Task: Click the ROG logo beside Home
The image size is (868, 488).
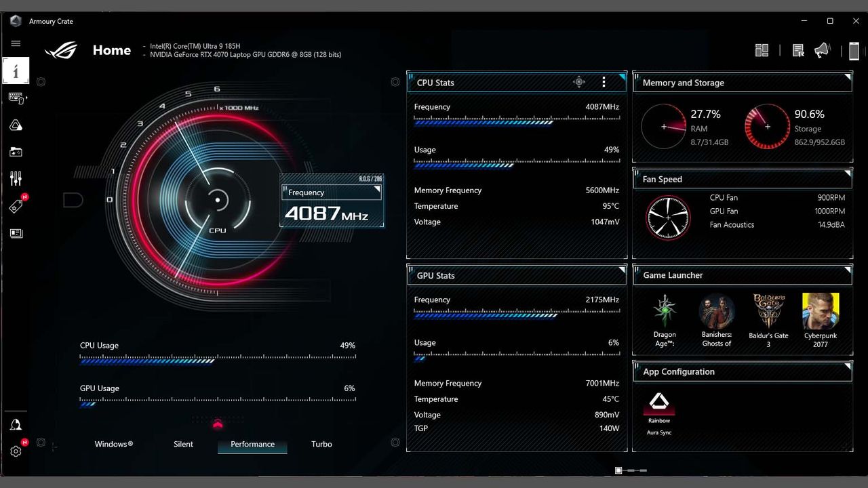Action: point(61,51)
